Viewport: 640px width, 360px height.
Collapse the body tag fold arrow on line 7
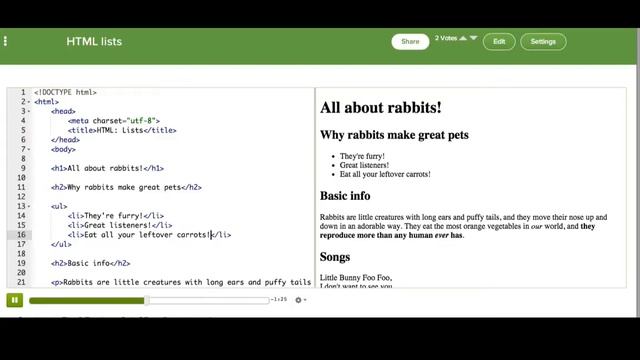click(29, 149)
